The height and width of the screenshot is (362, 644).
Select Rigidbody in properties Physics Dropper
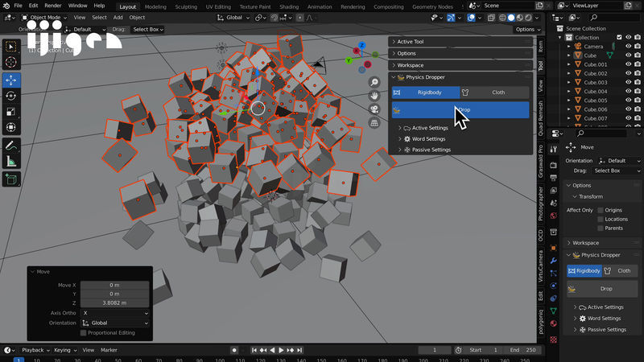coord(584,271)
